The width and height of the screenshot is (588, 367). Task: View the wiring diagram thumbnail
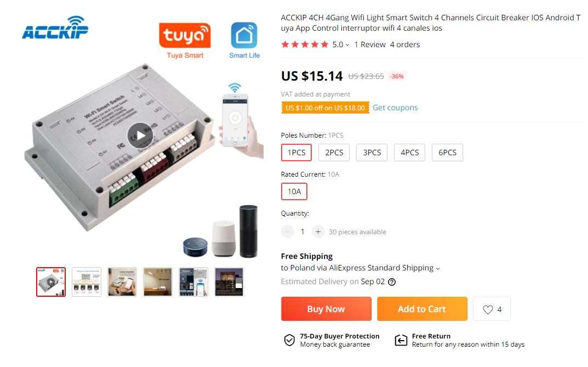(87, 282)
